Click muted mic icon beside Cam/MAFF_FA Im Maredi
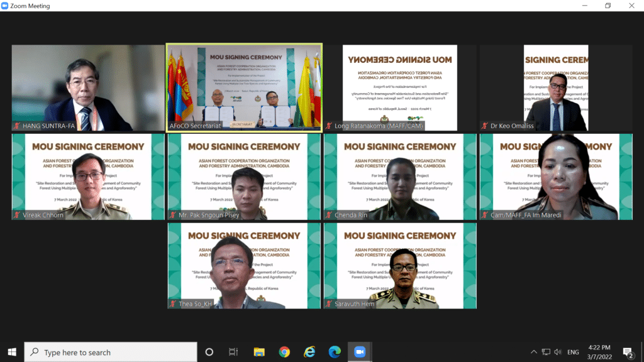 (x=485, y=215)
